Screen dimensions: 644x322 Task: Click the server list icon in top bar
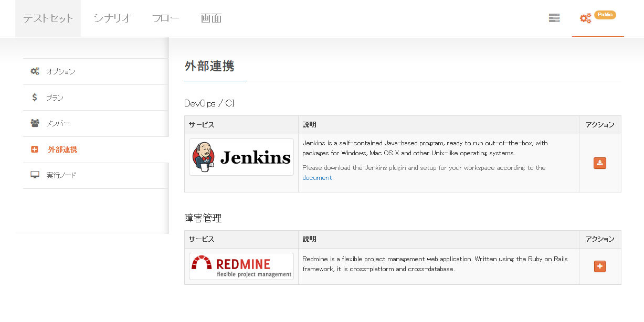click(554, 18)
